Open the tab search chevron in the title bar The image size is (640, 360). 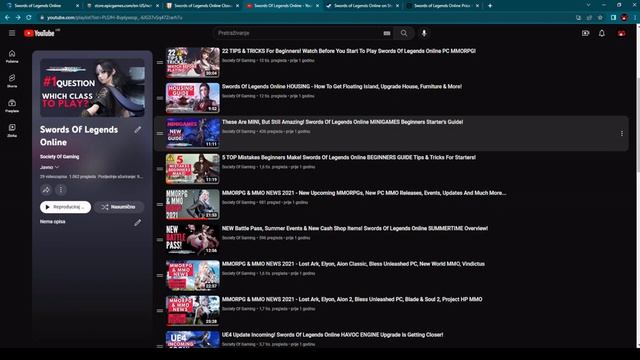click(x=588, y=5)
